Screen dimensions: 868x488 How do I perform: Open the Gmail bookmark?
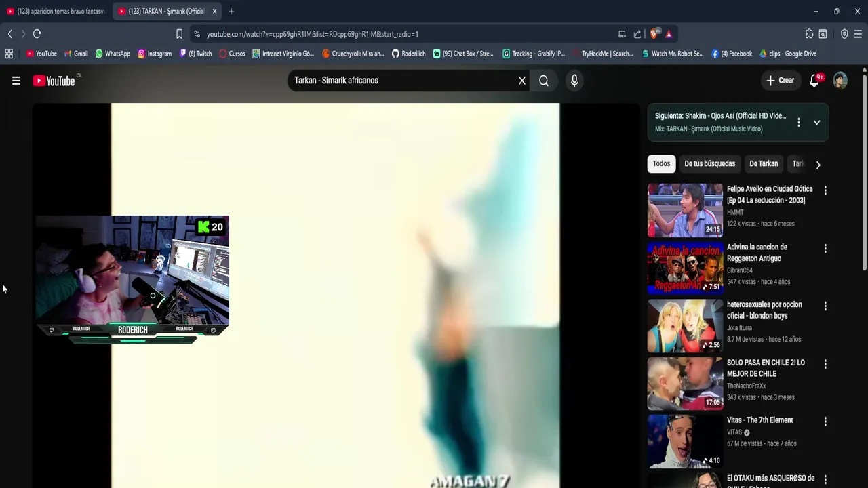pyautogui.click(x=76, y=54)
